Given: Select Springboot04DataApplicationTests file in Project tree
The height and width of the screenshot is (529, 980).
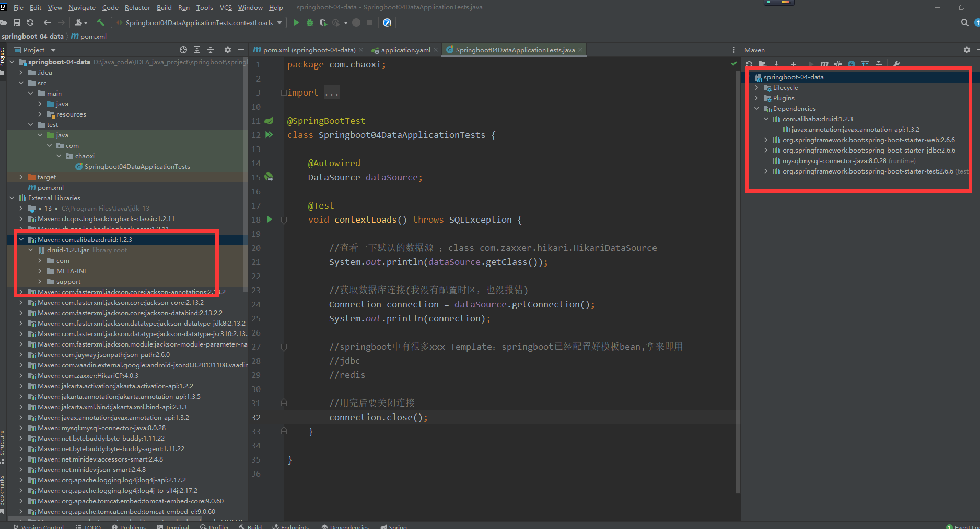Looking at the screenshot, I should point(133,166).
